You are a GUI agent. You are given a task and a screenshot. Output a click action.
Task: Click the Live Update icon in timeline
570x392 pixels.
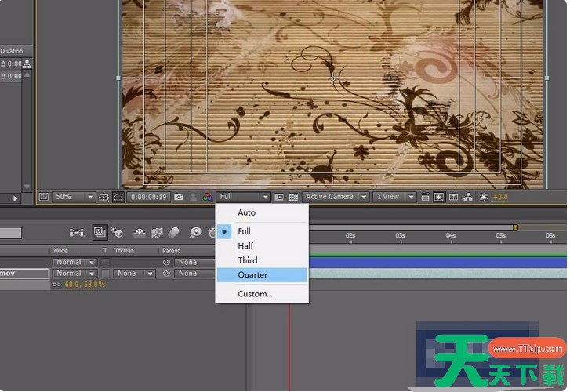(100, 233)
